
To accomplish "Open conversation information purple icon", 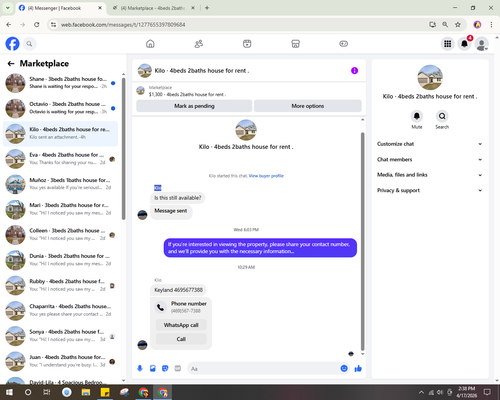I will [354, 71].
